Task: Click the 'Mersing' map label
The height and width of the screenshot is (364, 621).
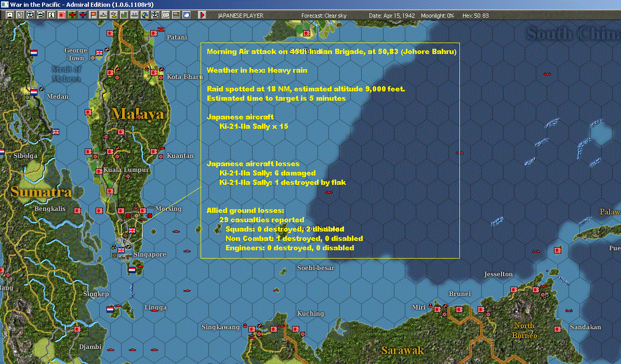Action: 168,209
